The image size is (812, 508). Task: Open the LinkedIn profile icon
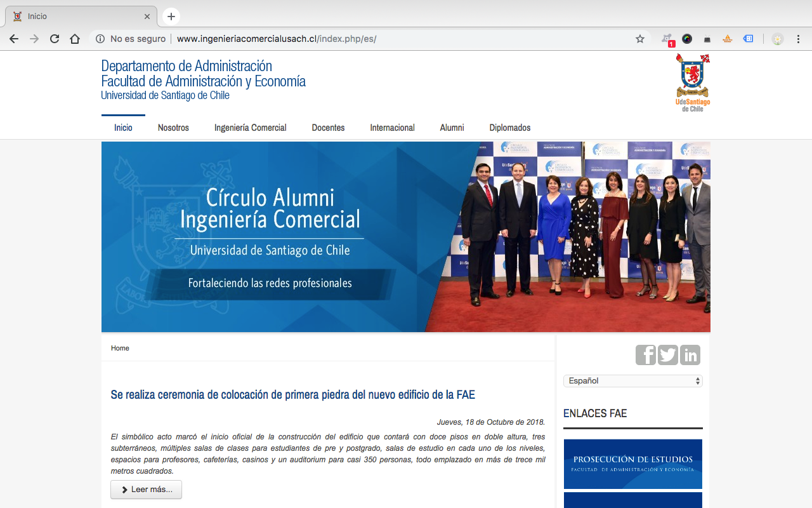click(x=690, y=355)
